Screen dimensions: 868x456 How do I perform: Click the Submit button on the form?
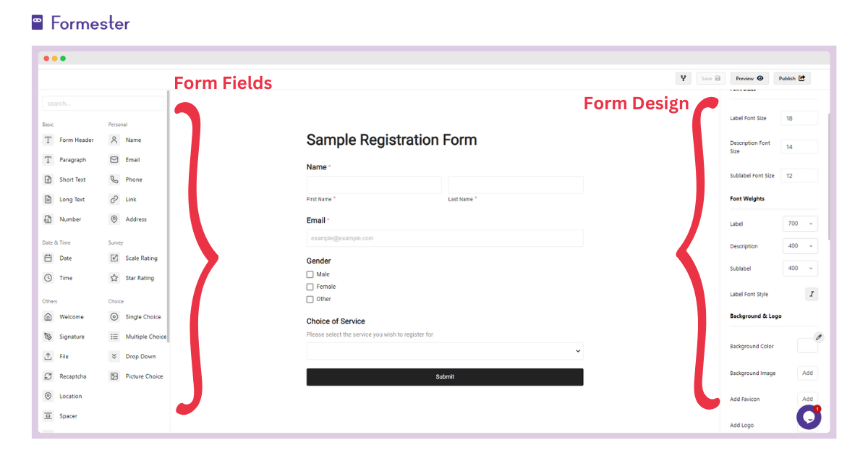pos(445,376)
